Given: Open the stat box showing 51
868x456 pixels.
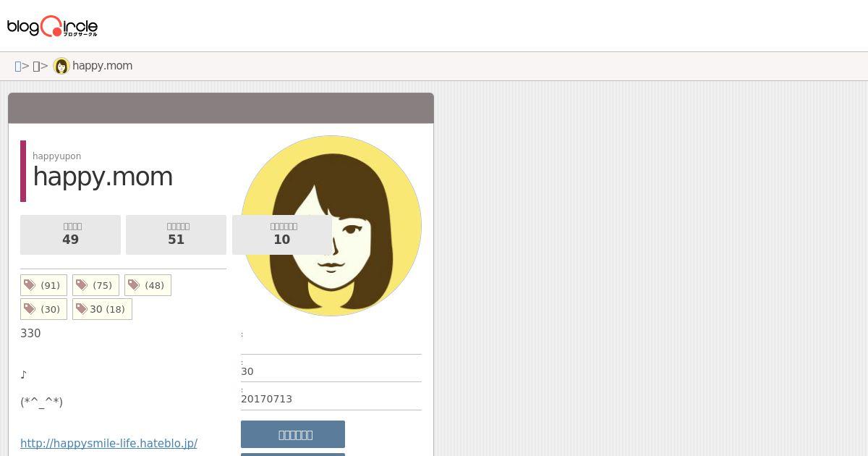Looking at the screenshot, I should click(176, 235).
